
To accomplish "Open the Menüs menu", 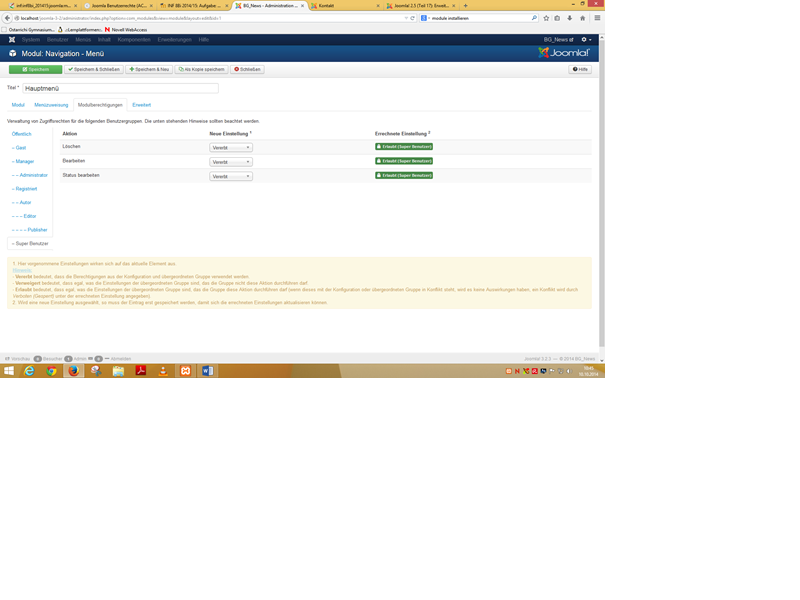I will pos(83,39).
